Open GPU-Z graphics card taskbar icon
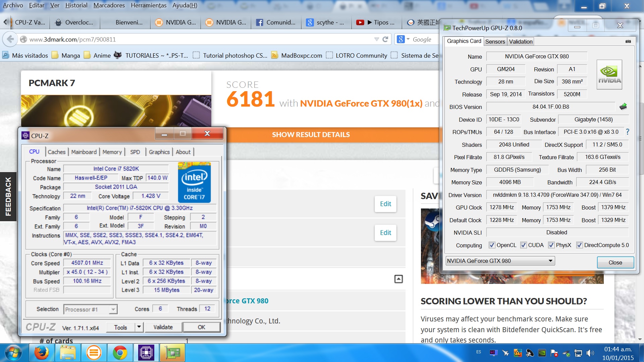This screenshot has width=644, height=362. 172,353
